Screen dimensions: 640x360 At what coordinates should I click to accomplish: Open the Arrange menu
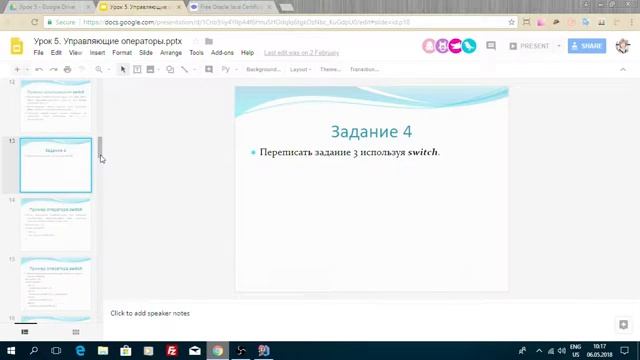pos(171,53)
